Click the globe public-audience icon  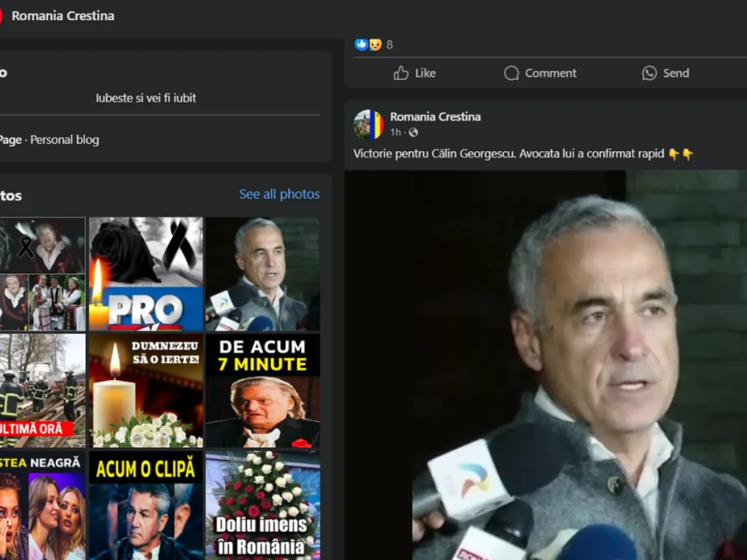(413, 133)
